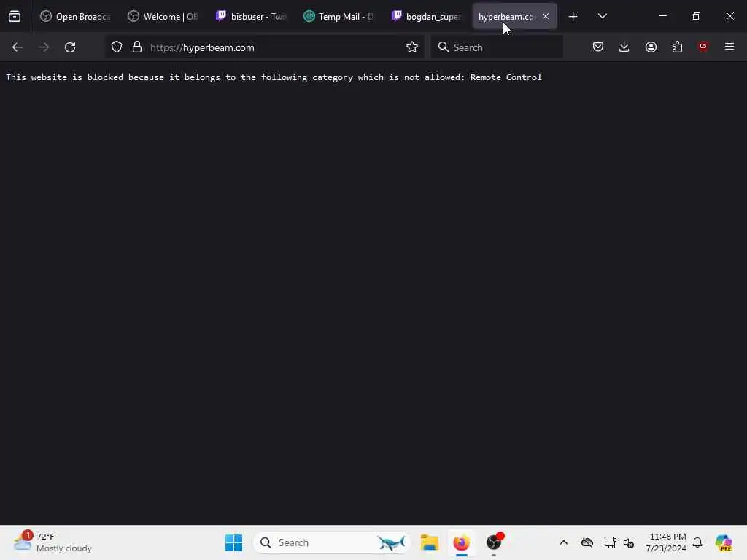The width and height of the screenshot is (747, 560).
Task: Restore down the Firefox window
Action: coord(697,17)
